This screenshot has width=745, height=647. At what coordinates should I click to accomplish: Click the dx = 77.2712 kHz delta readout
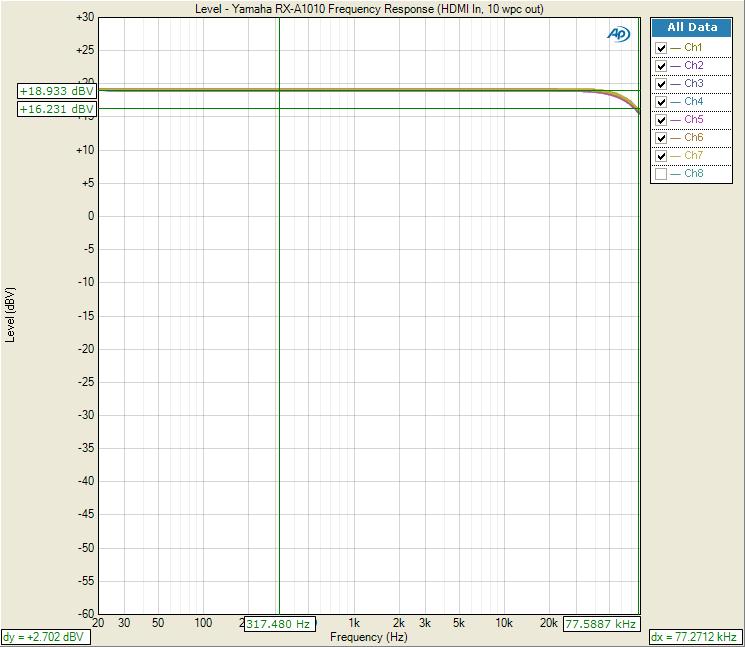695,637
